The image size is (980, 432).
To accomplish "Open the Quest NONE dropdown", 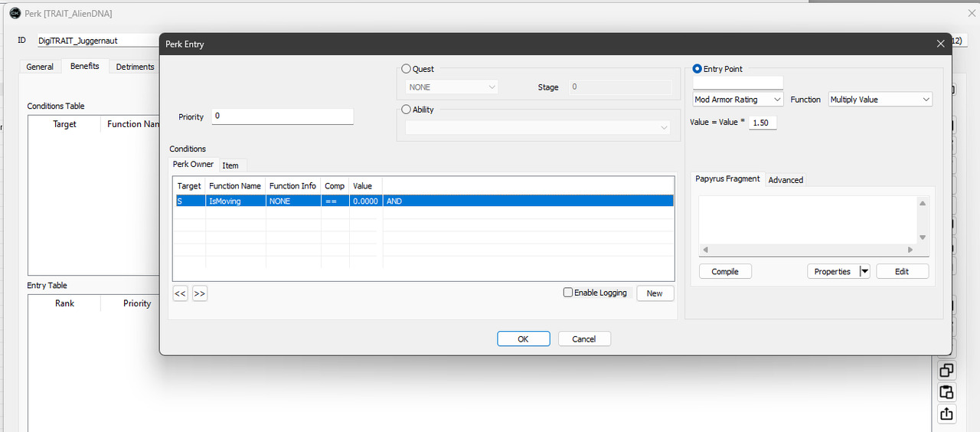I will point(452,87).
